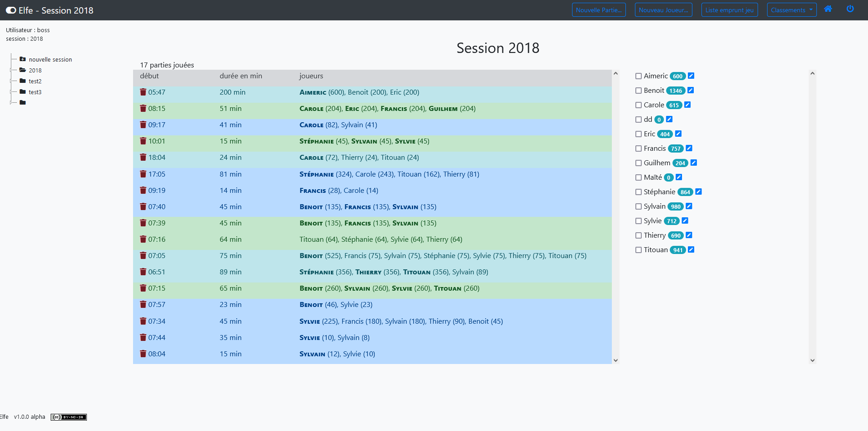868x431 pixels.
Task: Tick the checkbox for Francis
Action: (639, 148)
